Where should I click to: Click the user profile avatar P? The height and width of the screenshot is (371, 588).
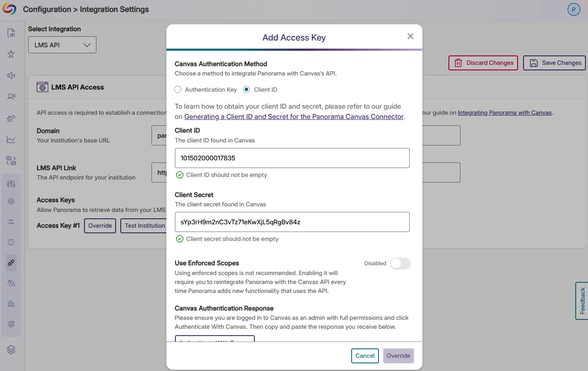tap(573, 9)
